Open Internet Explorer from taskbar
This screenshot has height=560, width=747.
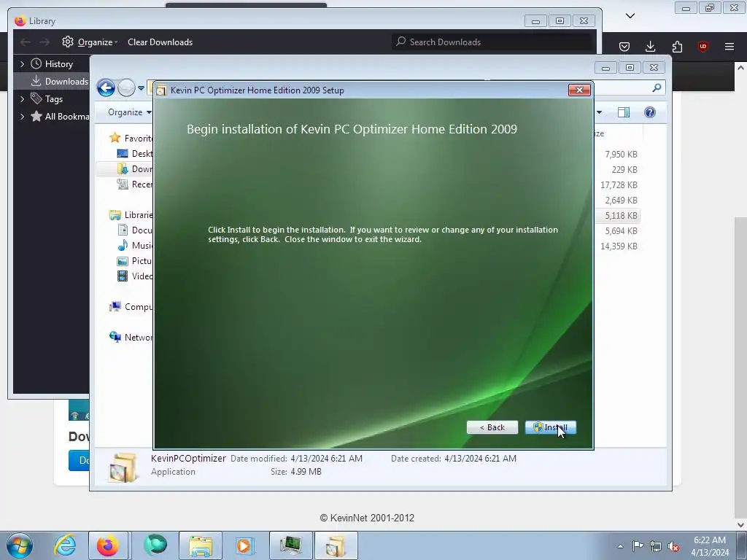[65, 545]
